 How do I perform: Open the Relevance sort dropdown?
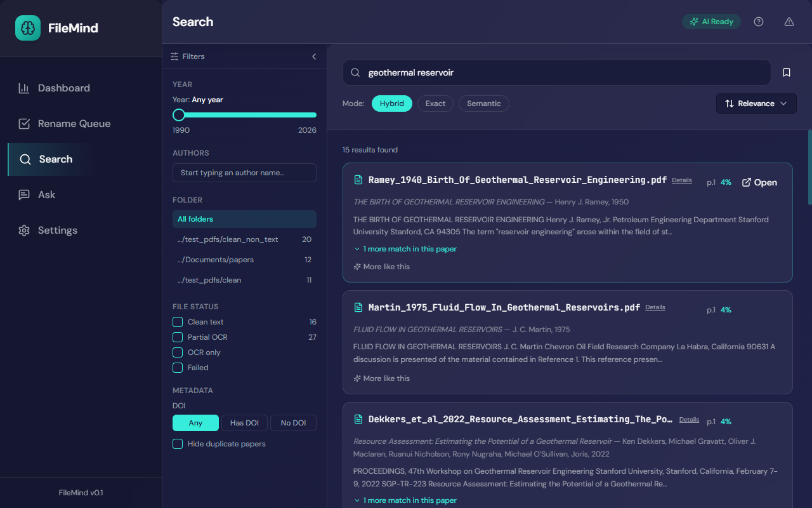pos(756,103)
